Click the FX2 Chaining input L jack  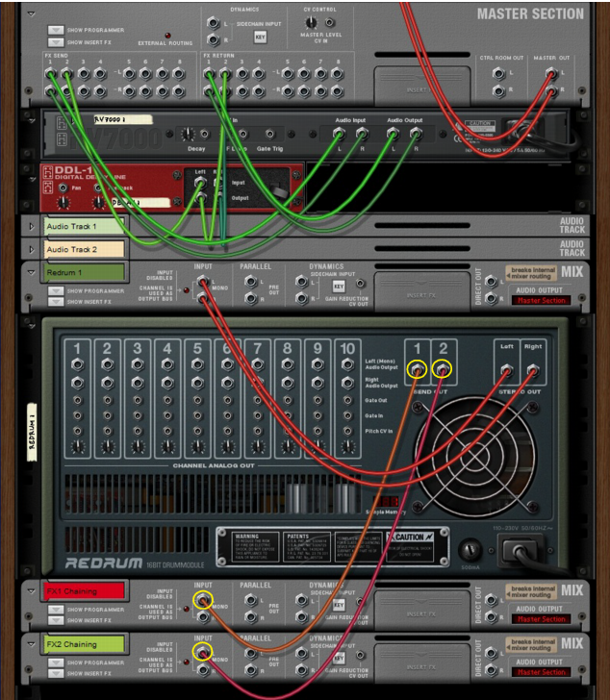click(202, 653)
